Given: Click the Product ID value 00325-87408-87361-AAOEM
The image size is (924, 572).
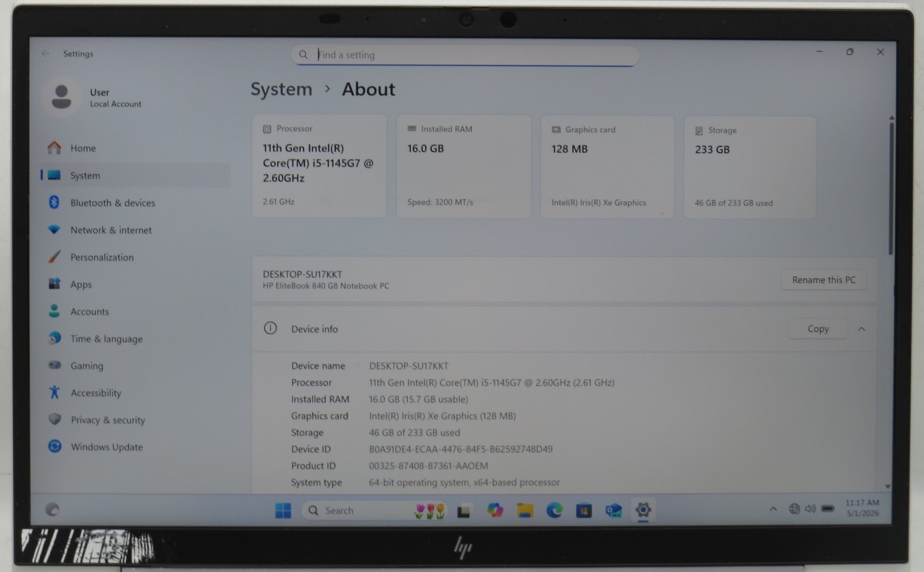Looking at the screenshot, I should (429, 466).
